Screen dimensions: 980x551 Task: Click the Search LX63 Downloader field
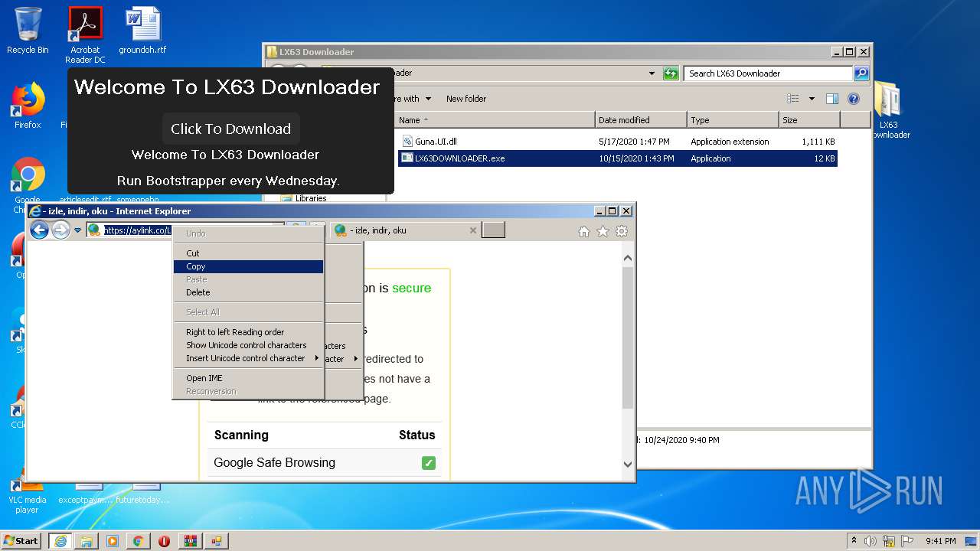(768, 73)
